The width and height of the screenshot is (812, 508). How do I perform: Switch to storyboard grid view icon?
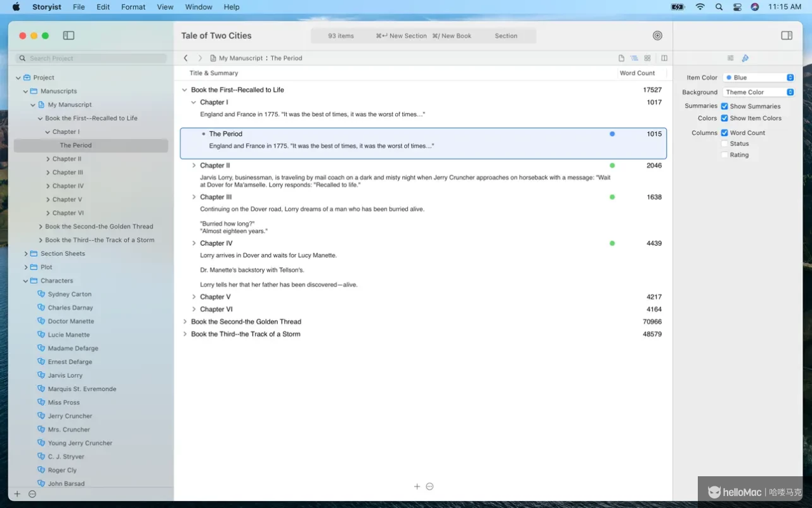(648, 58)
